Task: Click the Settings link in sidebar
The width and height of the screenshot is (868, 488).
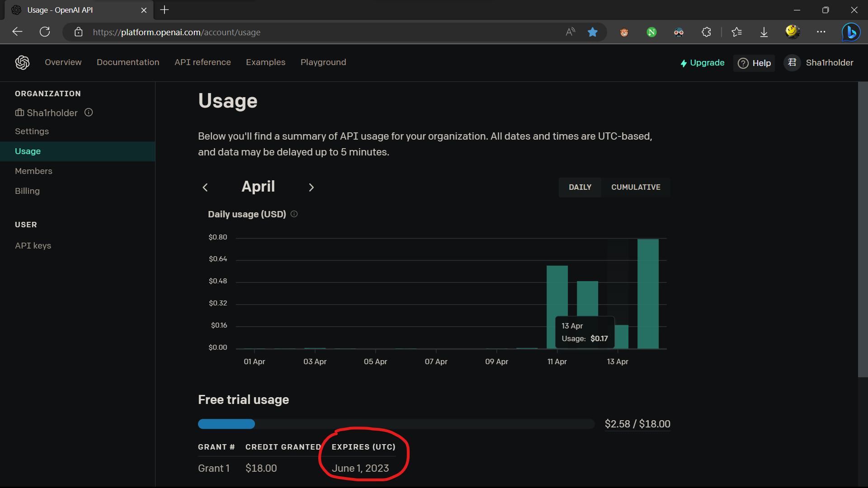Action: 32,131
